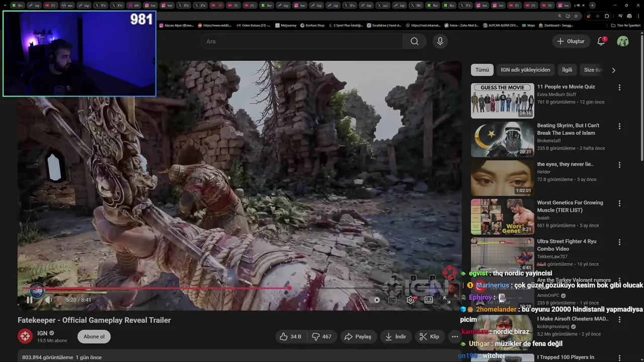Viewport: 644px width, 362px height.
Task: Select the IGN adlı yükleyiciden chip
Action: [x=525, y=70]
